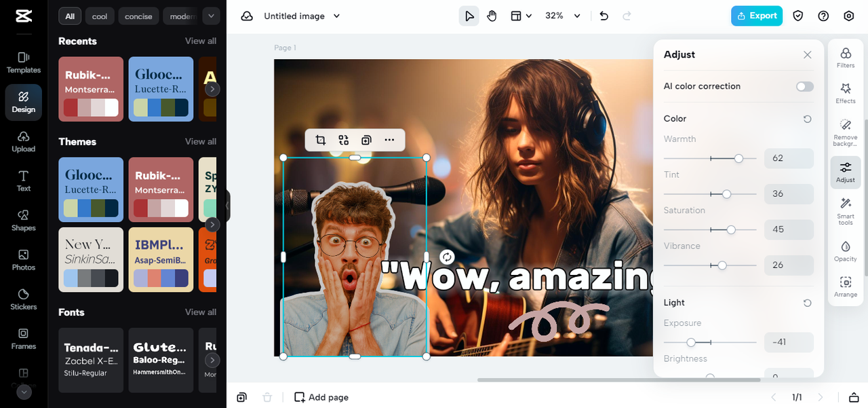Open the help question mark icon
This screenshot has height=408, width=868.
pos(823,16)
